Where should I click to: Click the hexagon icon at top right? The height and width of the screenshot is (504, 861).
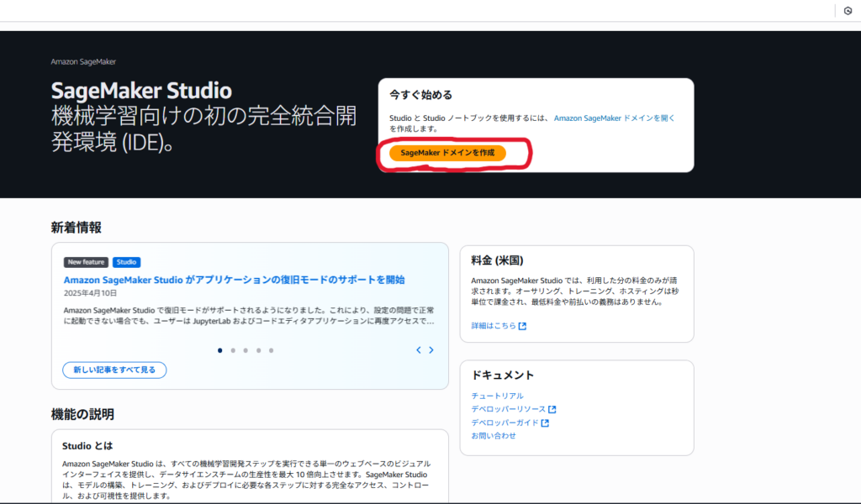pos(848,11)
